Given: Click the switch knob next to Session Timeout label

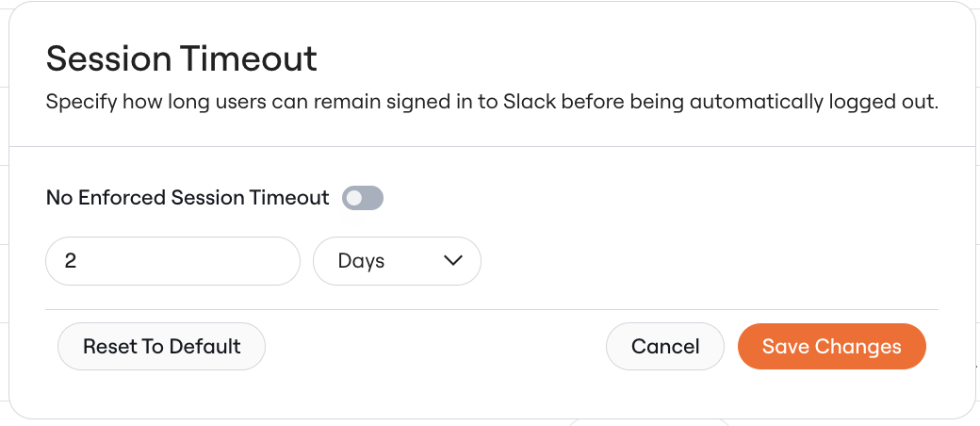Looking at the screenshot, I should click(x=354, y=198).
